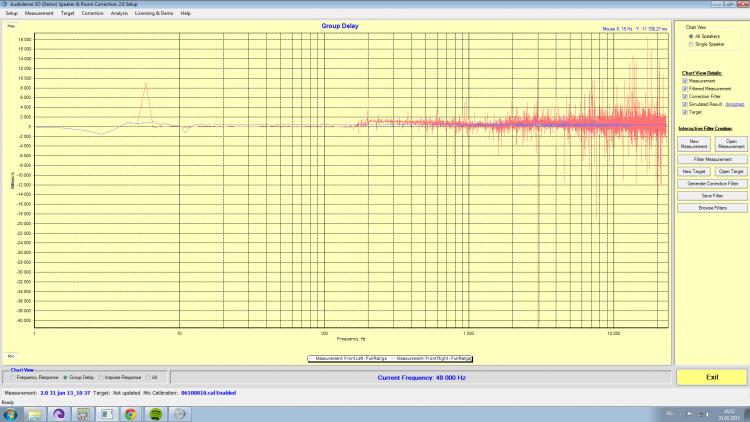Toggle the Measurement checkbox
Viewport: 750px width, 422px height.
coord(685,81)
